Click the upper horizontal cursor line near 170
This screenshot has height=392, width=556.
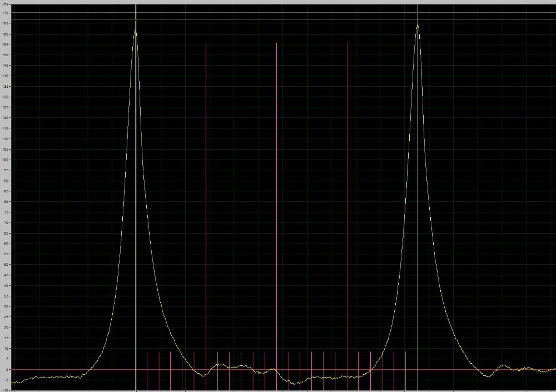click(278, 12)
